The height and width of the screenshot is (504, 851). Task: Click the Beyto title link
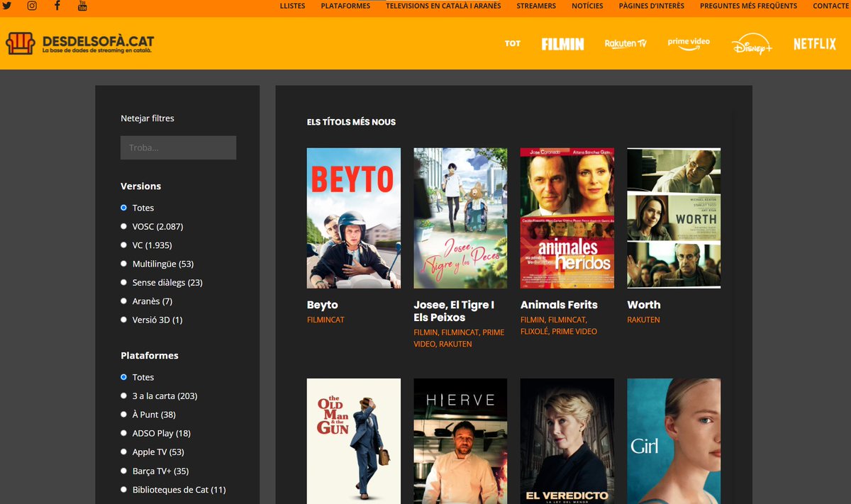pos(322,305)
